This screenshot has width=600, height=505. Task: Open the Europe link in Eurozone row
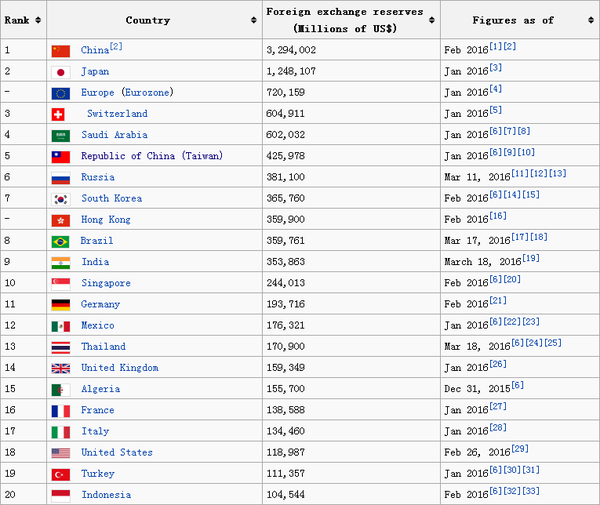tap(98, 93)
